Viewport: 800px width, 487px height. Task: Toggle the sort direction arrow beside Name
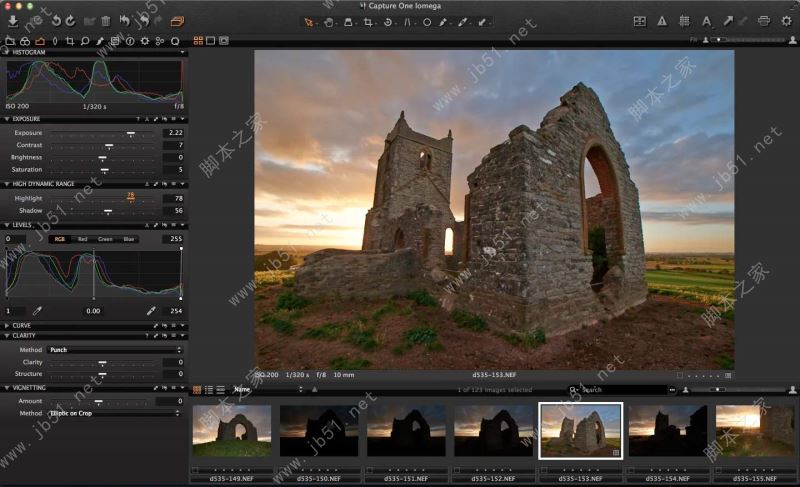pyautogui.click(x=315, y=390)
